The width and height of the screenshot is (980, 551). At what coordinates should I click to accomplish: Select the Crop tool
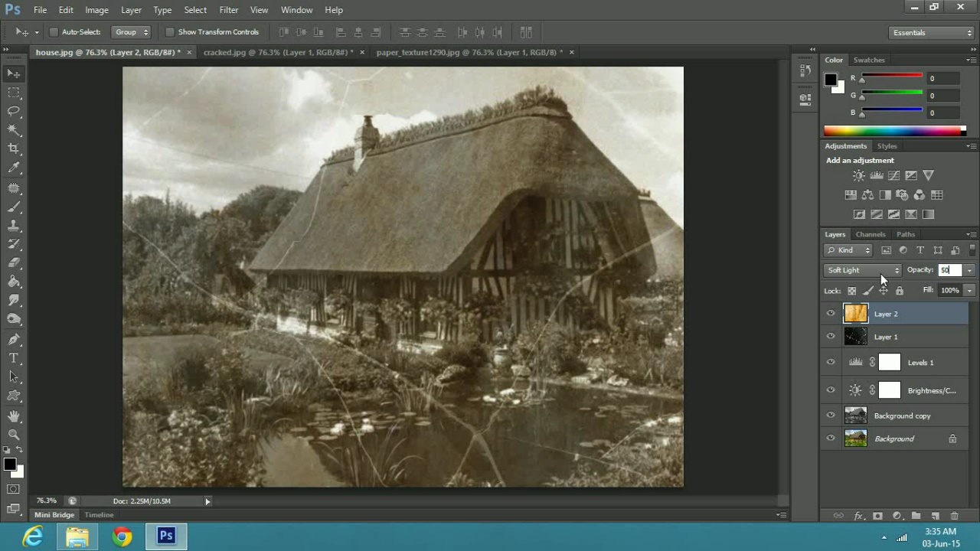(x=14, y=148)
